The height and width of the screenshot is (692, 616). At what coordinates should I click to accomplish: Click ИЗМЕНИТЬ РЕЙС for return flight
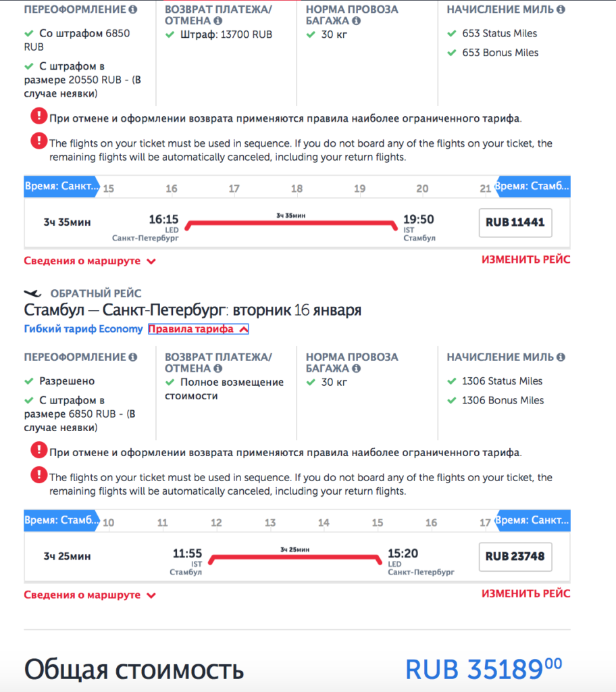pos(525,593)
